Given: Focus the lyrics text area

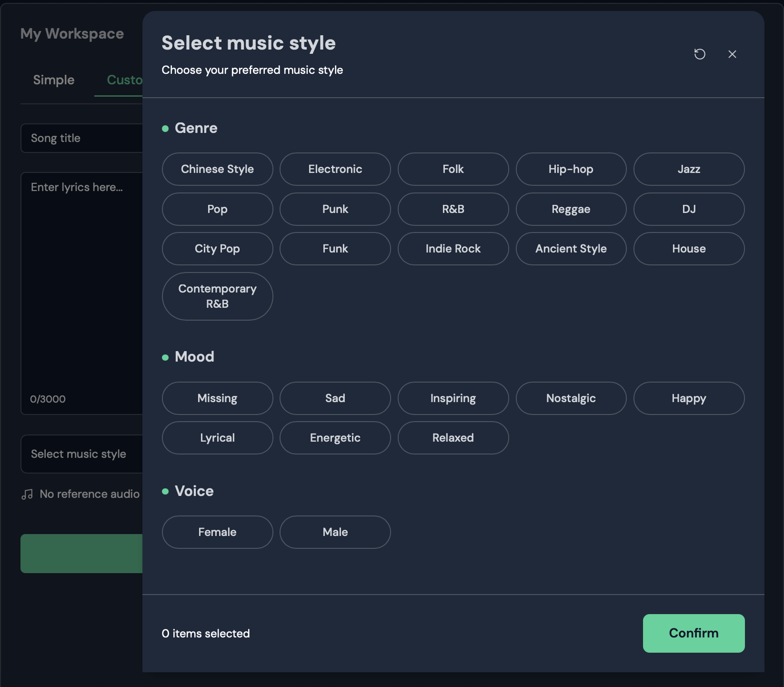Looking at the screenshot, I should point(81,286).
